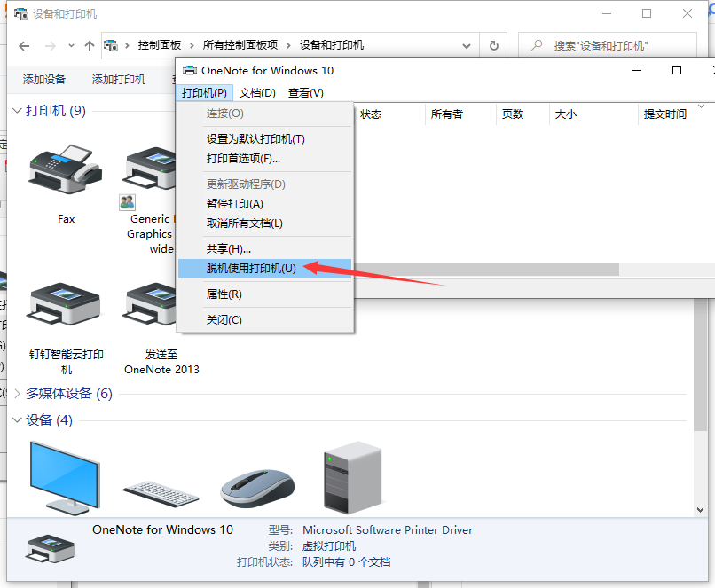
Task: Select the 发送至 OneNote 2013 printer icon
Action: (x=150, y=302)
